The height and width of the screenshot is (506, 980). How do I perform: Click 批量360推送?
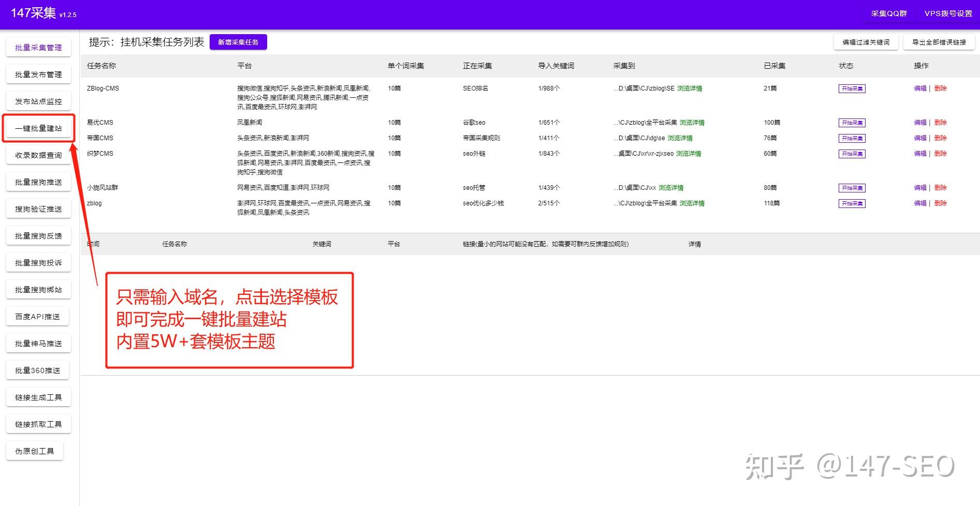[37, 370]
